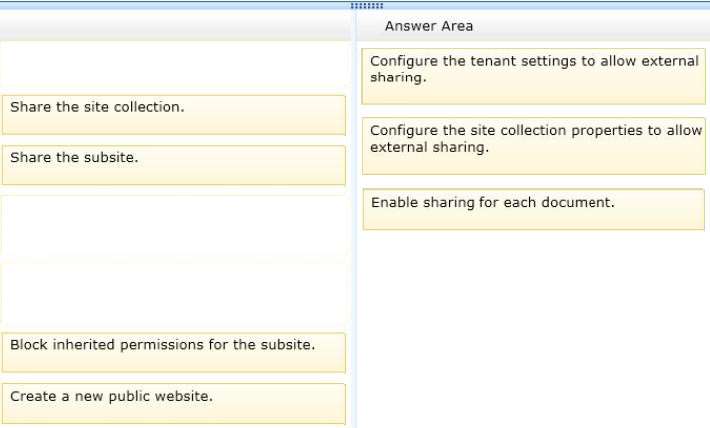Screen dimensions: 710x428
Task: Click gap between tenant settings and site collection boxes
Action: tap(533, 111)
